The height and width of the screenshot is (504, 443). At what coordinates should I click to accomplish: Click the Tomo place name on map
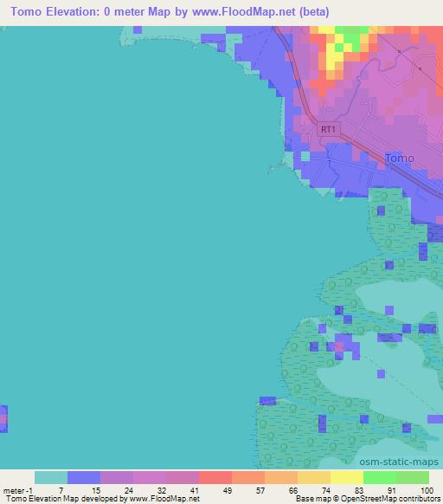click(x=400, y=158)
